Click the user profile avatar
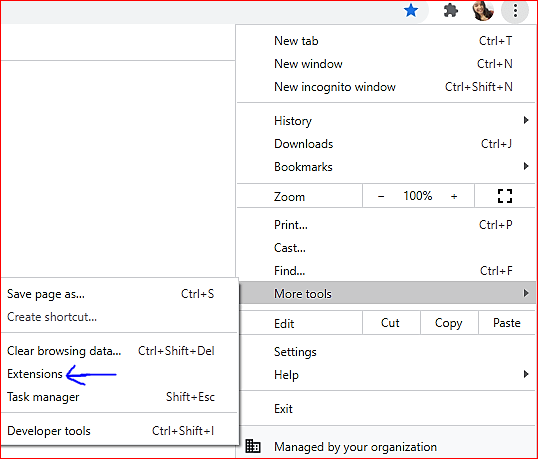 tap(483, 11)
